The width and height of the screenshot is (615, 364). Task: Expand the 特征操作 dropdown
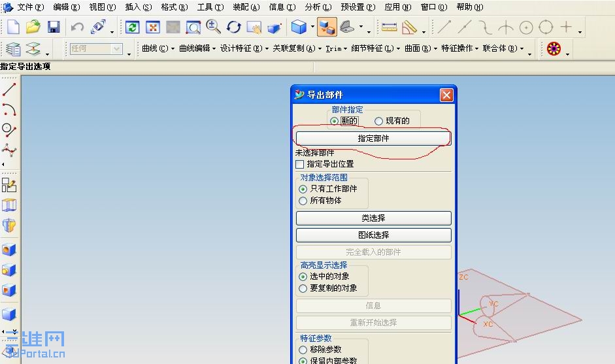click(459, 48)
